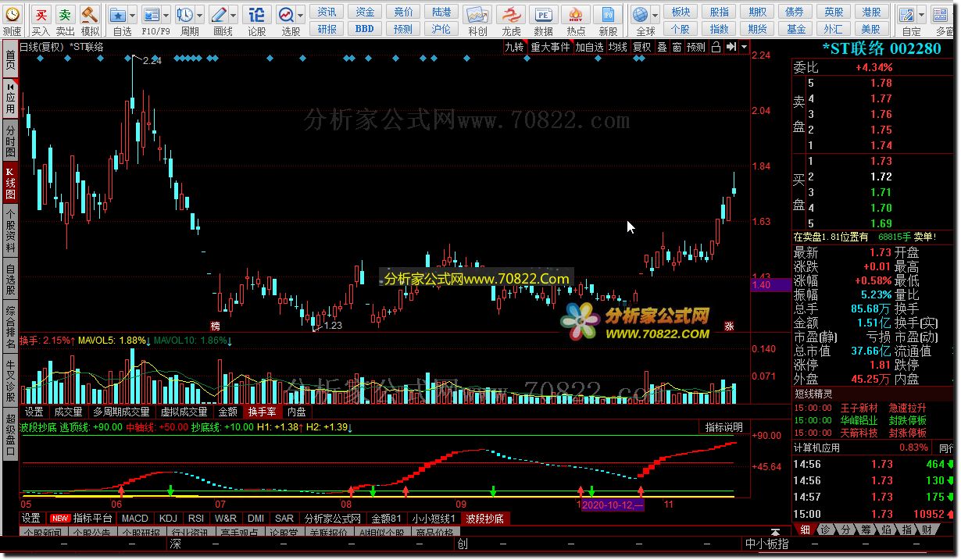The width and height of the screenshot is (961, 560).
Task: Open the 选股 stock screener icon
Action: coord(287,14)
